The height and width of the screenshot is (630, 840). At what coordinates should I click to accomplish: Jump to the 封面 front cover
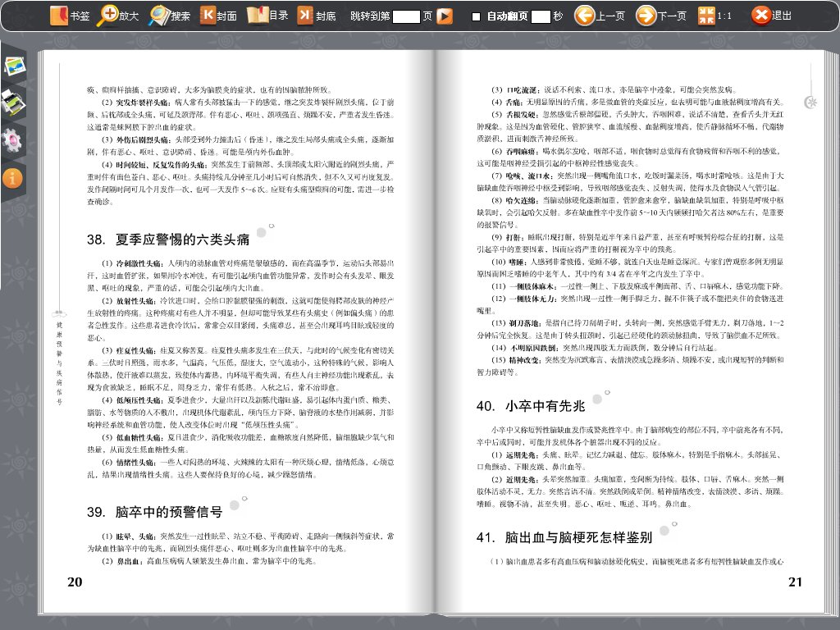coord(218,16)
